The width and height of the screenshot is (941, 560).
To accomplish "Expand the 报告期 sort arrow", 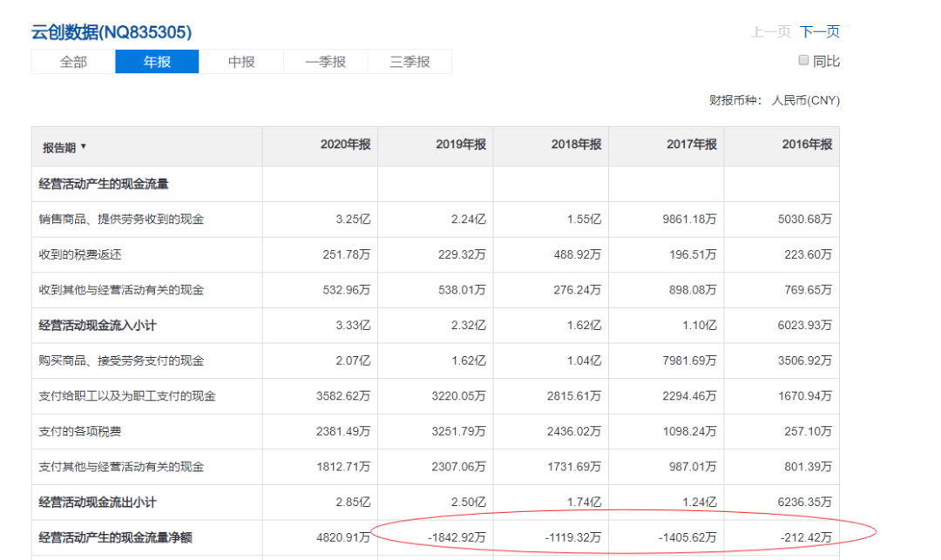I will [84, 146].
